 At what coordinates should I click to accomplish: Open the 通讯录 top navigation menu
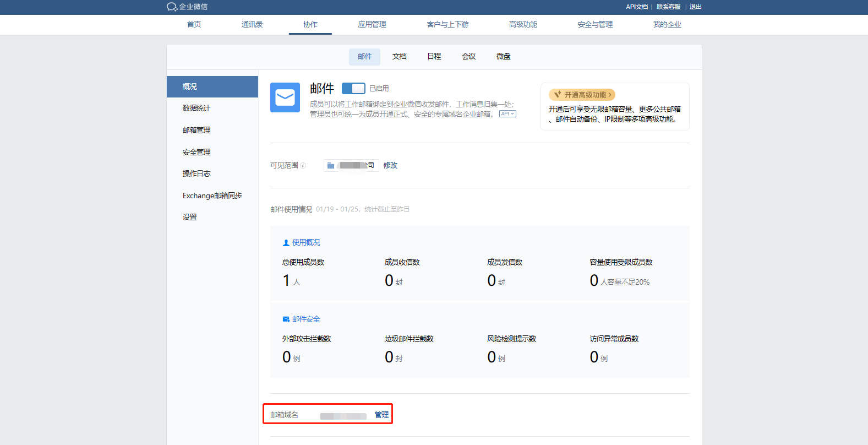tap(252, 24)
